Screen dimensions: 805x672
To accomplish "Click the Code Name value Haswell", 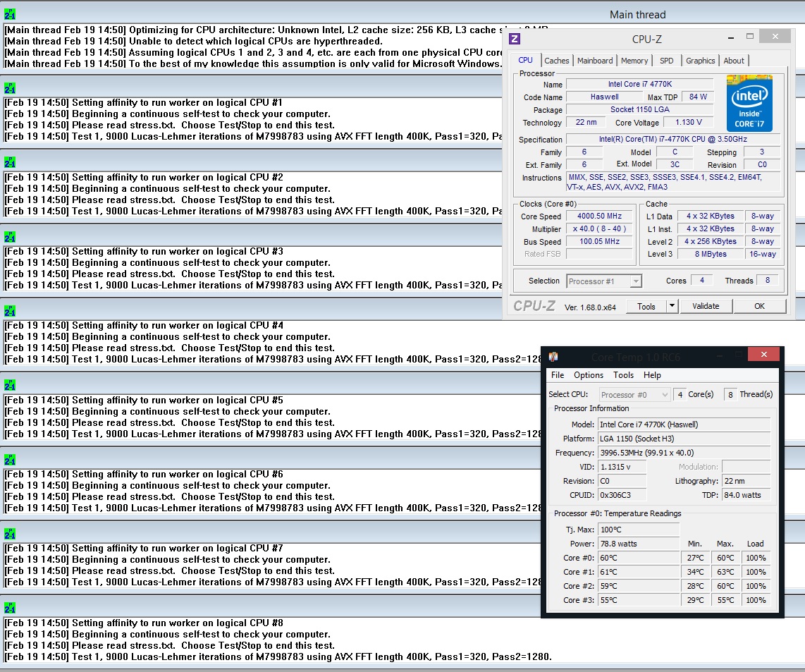I will point(604,97).
